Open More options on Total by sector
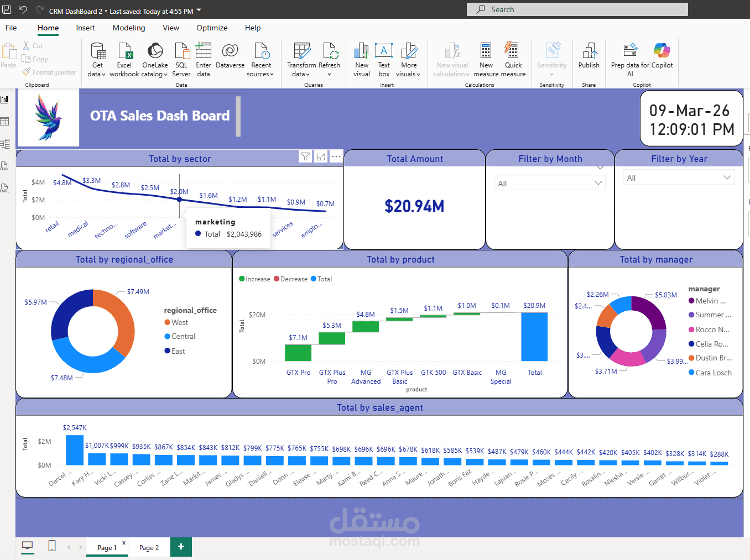Screen dimensions: 750x560 pos(336,157)
